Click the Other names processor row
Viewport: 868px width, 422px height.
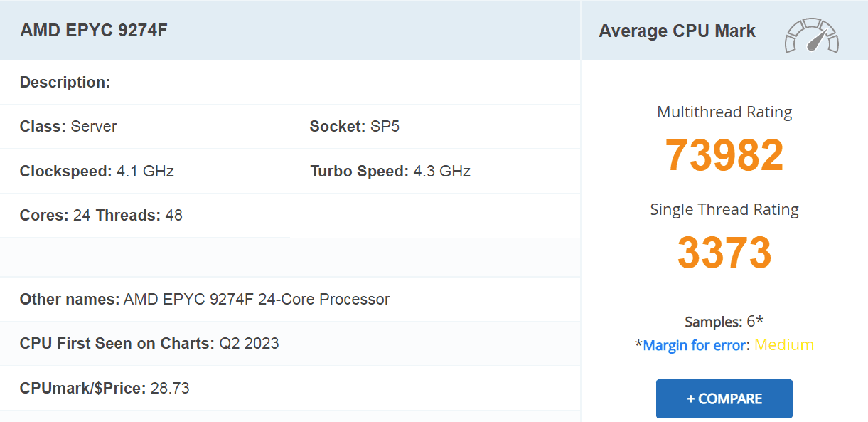(205, 300)
